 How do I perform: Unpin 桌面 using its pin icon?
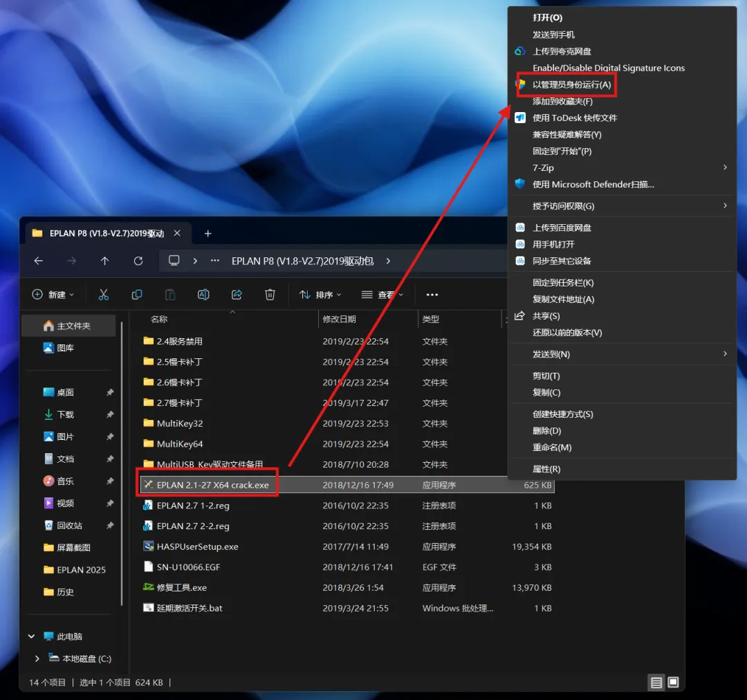[110, 393]
